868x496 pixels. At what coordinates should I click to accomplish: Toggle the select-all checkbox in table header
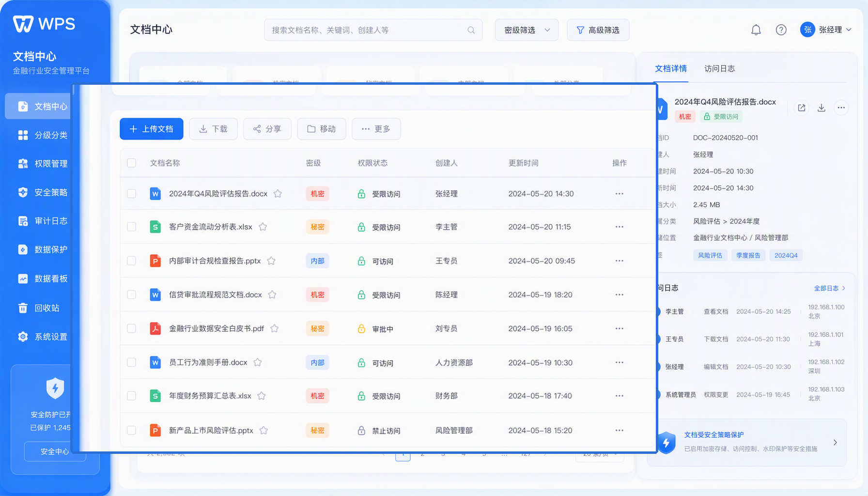pyautogui.click(x=131, y=163)
